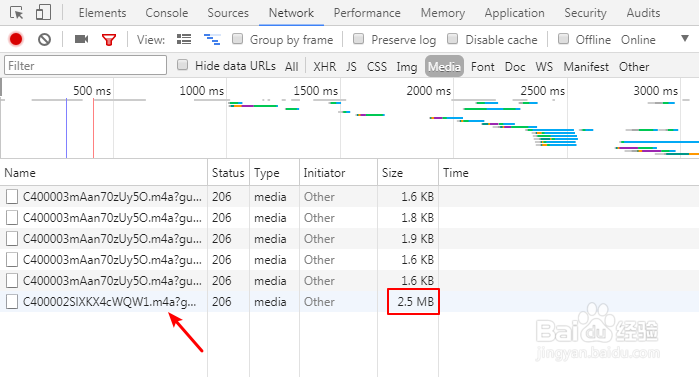The image size is (699, 377).
Task: Open the Audits tab
Action: click(643, 13)
